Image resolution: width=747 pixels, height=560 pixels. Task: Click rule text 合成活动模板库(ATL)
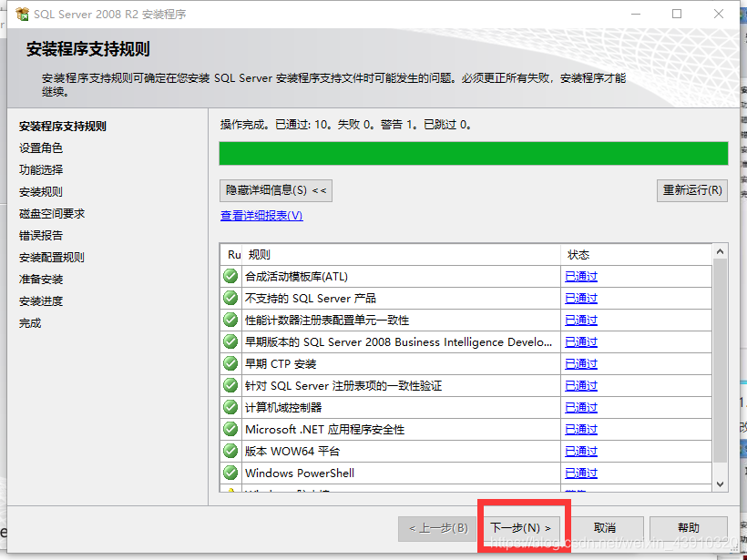tap(296, 277)
